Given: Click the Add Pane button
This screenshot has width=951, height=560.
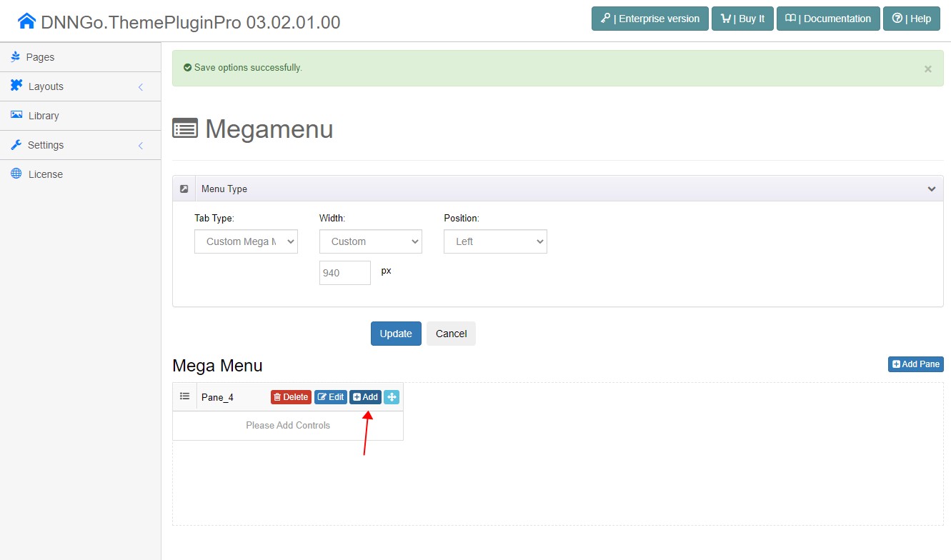Looking at the screenshot, I should [x=916, y=364].
